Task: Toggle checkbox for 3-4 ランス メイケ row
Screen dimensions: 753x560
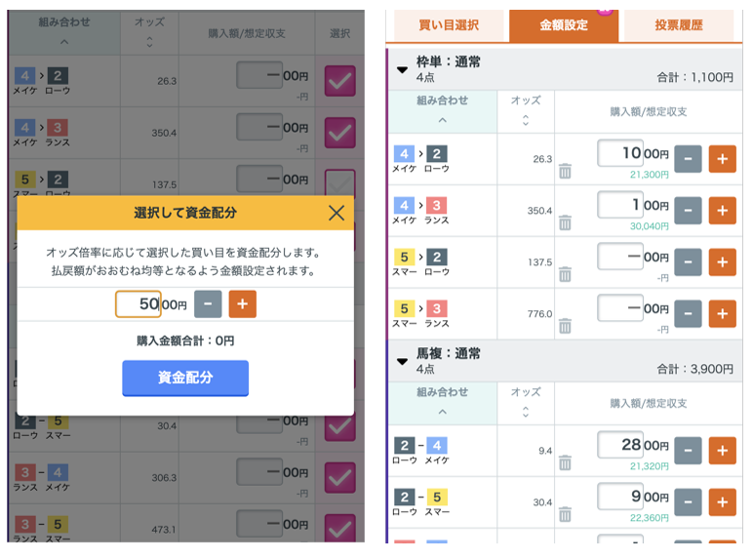Action: [x=340, y=477]
